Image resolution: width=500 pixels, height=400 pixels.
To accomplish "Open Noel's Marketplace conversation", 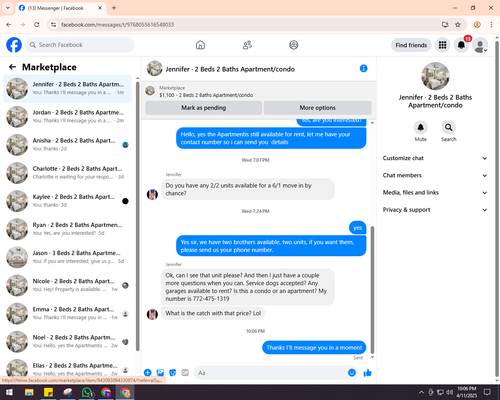I will (67, 342).
